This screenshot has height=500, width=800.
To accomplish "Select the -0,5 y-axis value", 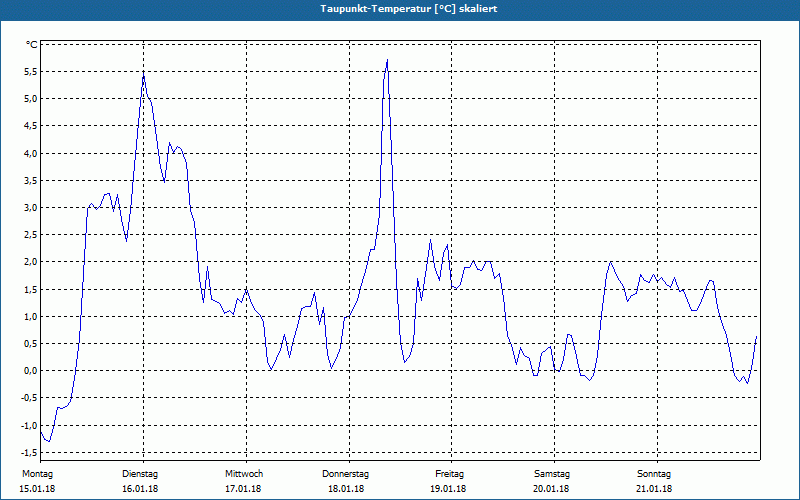I will pyautogui.click(x=29, y=398).
